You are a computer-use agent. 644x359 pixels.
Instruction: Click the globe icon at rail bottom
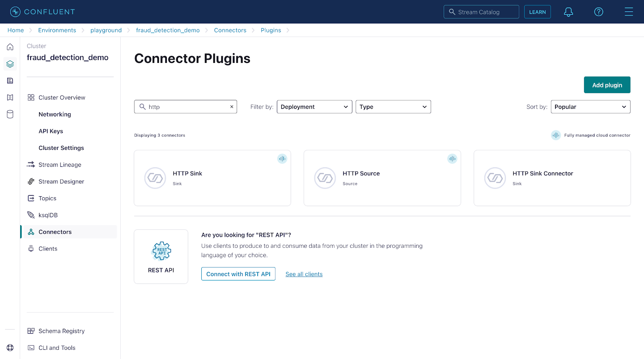pos(10,348)
